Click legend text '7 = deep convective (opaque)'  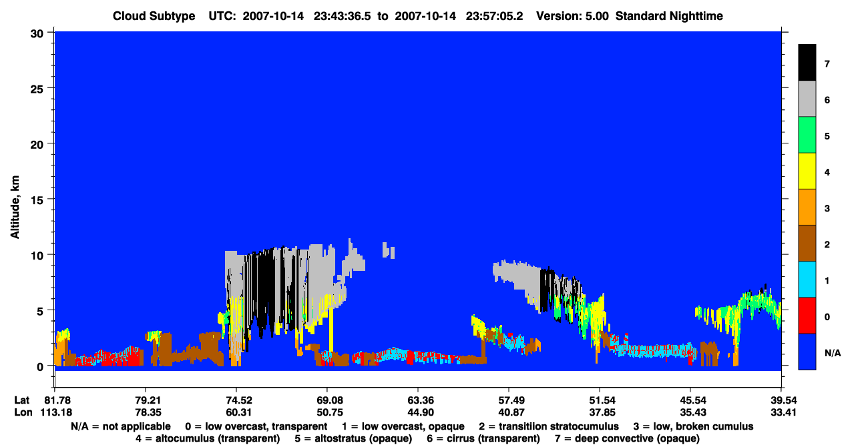tap(628, 438)
